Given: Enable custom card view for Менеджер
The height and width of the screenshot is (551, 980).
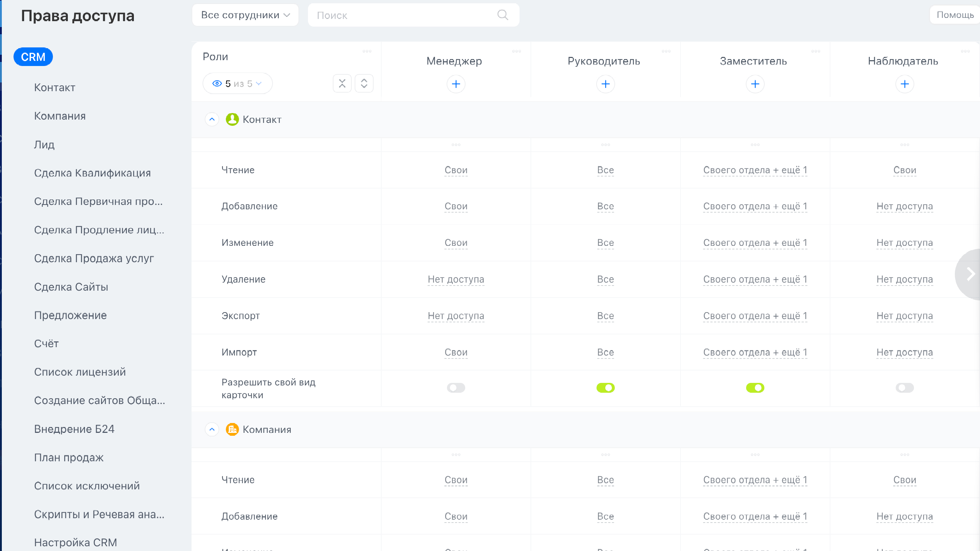Looking at the screenshot, I should point(456,388).
